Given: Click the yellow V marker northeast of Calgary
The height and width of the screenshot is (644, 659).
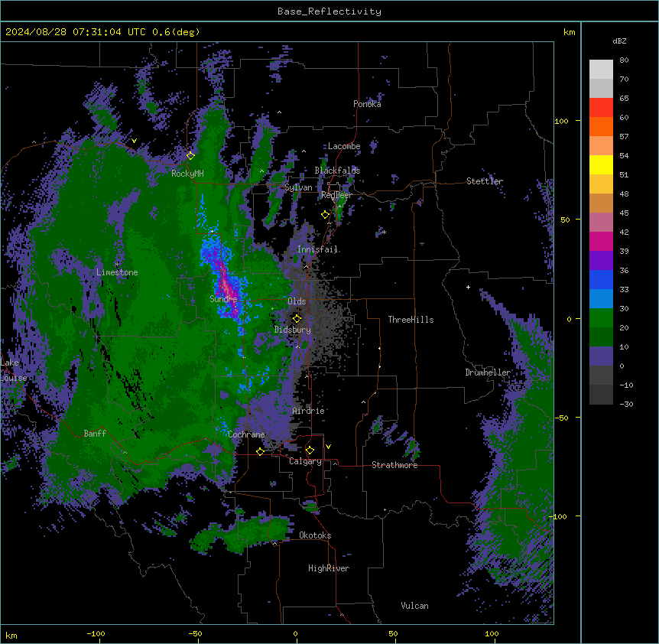Looking at the screenshot, I should (328, 447).
